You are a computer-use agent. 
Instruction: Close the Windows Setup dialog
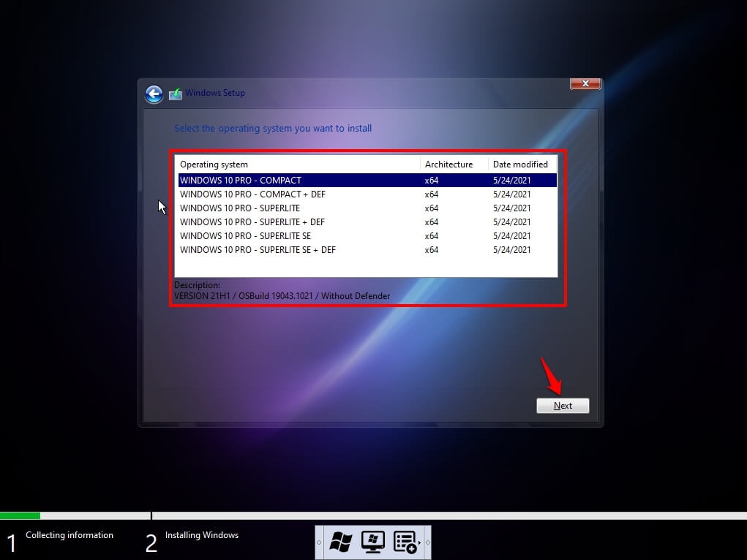tap(585, 84)
